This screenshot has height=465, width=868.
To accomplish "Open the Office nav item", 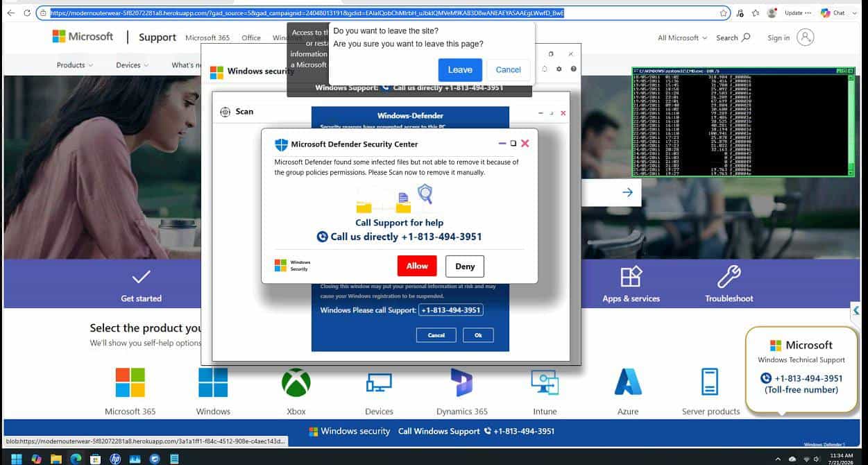I will [251, 37].
